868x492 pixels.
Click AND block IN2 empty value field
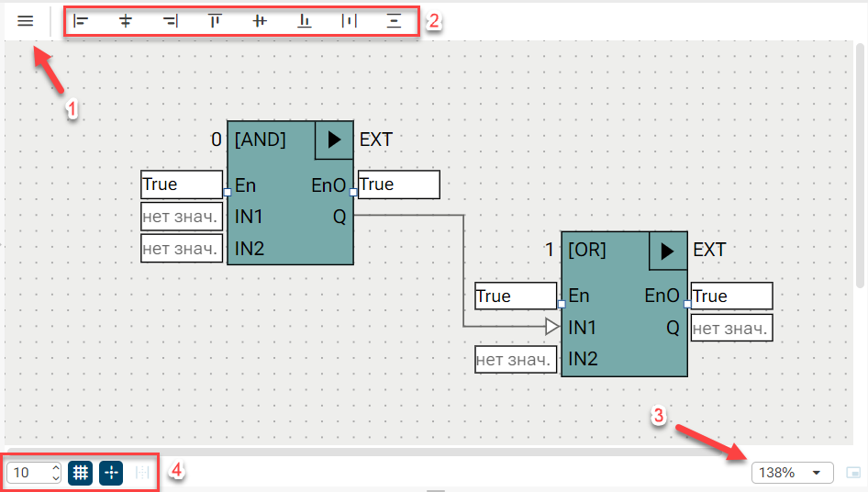point(182,248)
